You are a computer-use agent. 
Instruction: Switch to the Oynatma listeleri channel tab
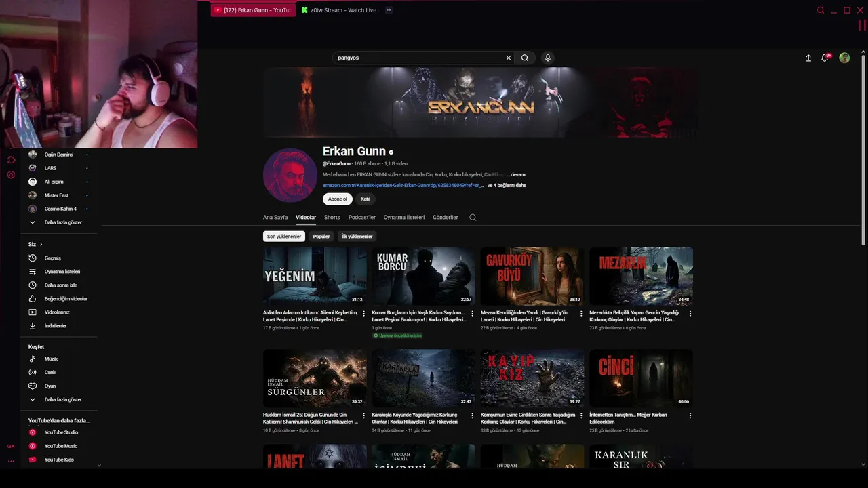[x=404, y=218]
